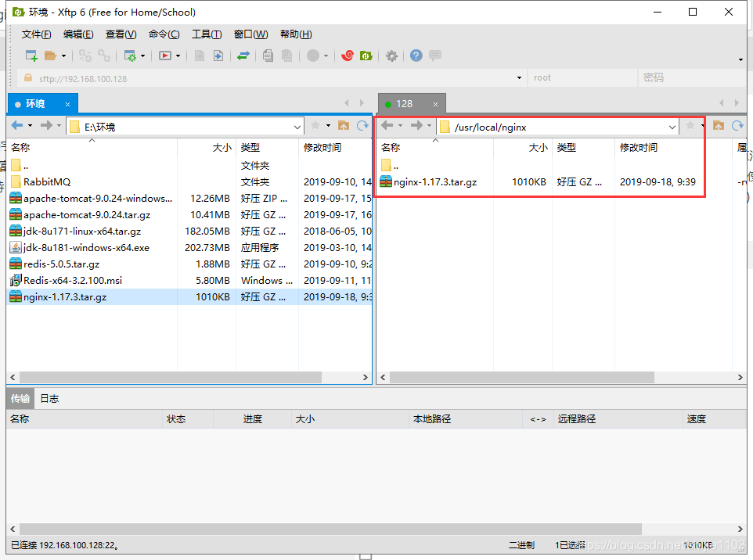This screenshot has width=753, height=560.
Task: Open the 编辑(E) menu
Action: tap(78, 34)
